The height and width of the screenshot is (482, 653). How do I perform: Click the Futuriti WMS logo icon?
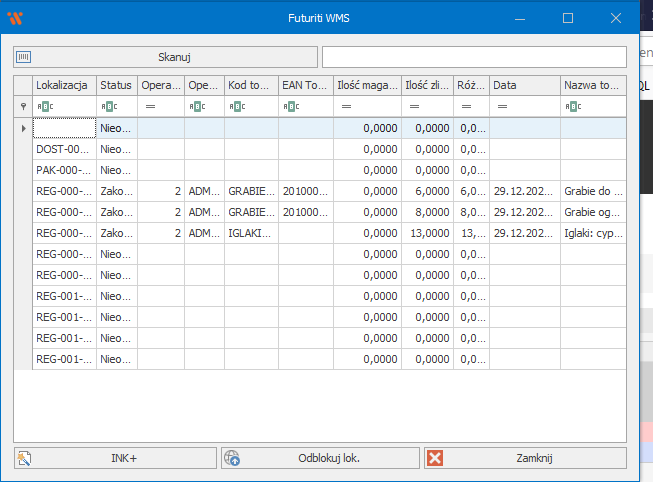[15, 18]
